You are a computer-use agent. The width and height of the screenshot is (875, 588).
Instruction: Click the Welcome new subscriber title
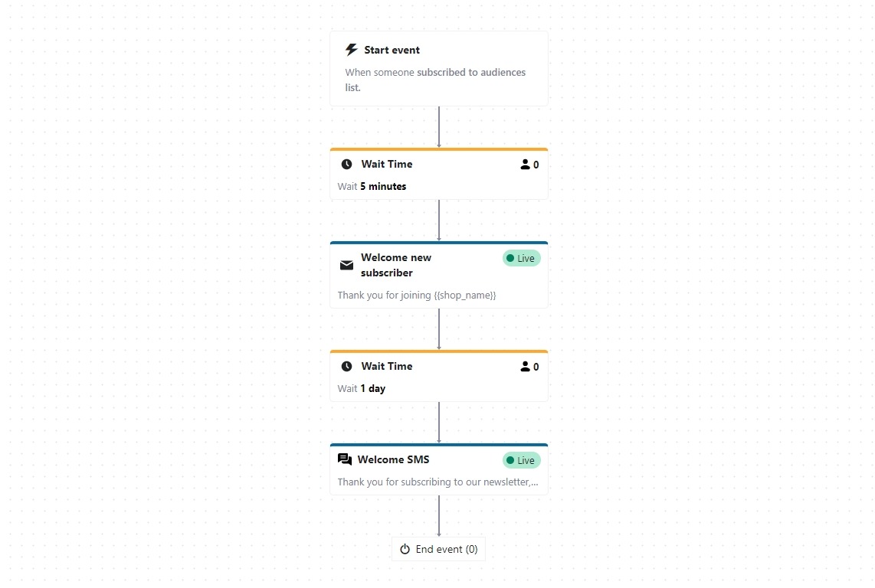395,265
